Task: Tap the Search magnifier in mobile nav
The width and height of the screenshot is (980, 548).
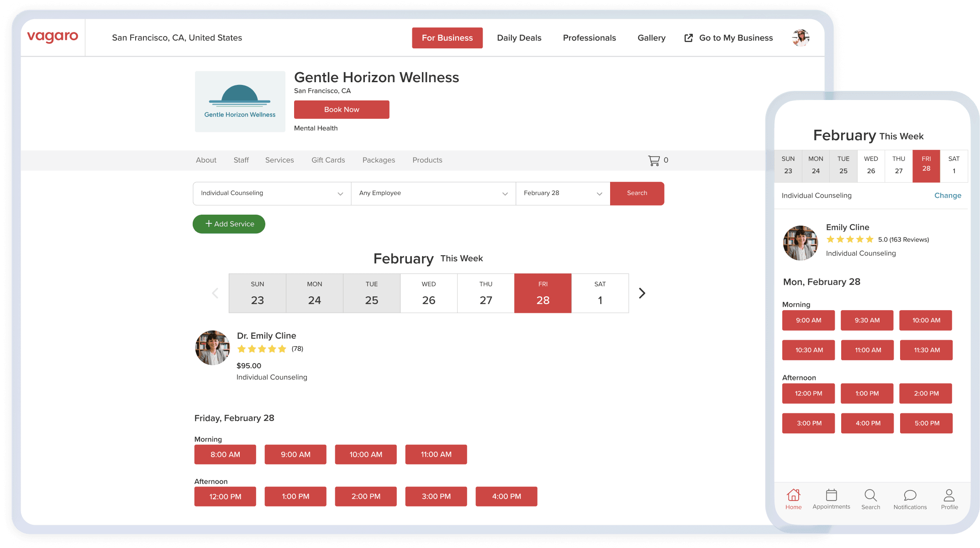Action: tap(870, 496)
